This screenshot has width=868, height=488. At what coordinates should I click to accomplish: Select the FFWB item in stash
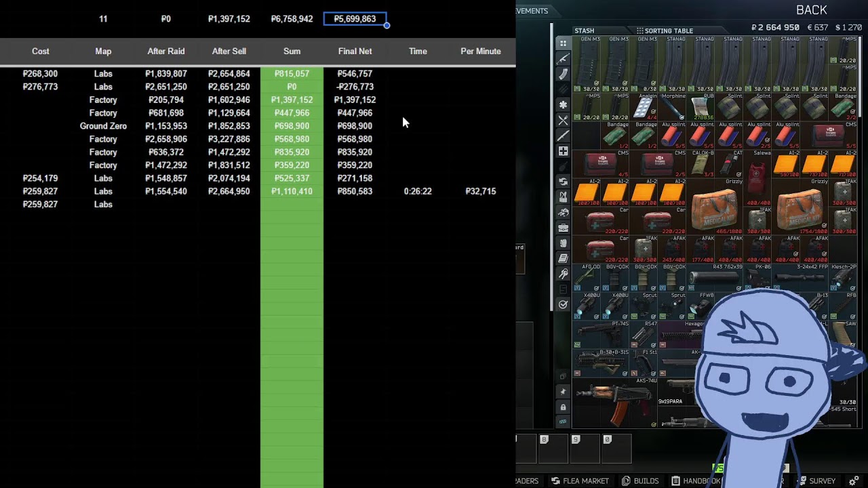[701, 306]
